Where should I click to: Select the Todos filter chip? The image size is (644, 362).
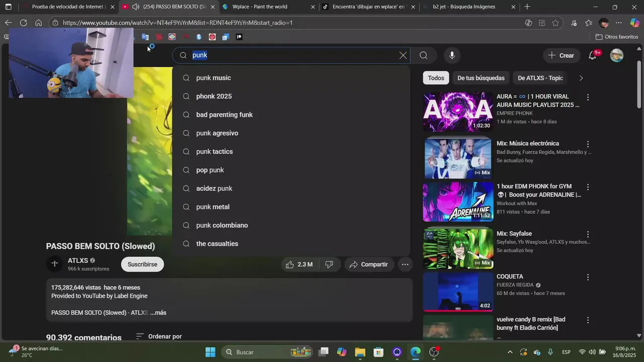[x=436, y=78]
